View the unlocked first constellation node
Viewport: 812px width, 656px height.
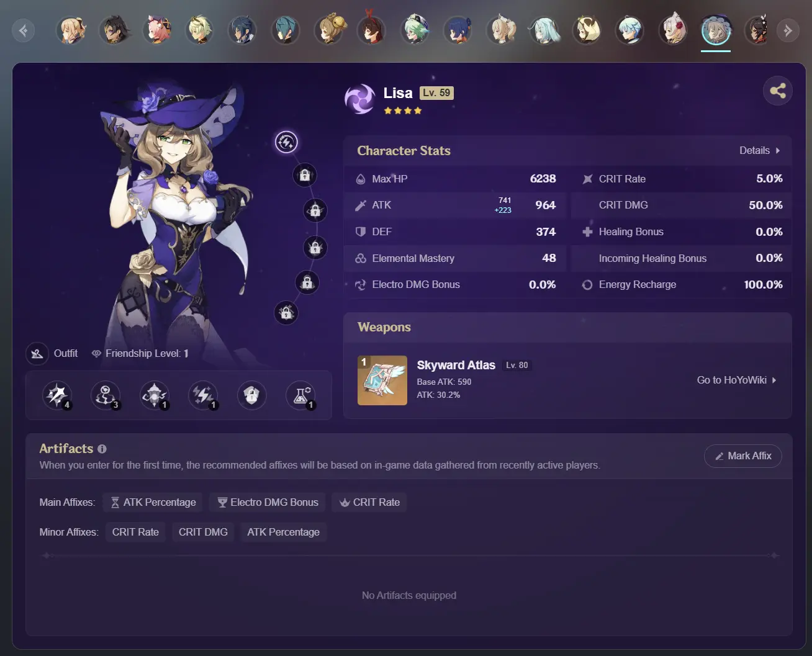coord(286,142)
